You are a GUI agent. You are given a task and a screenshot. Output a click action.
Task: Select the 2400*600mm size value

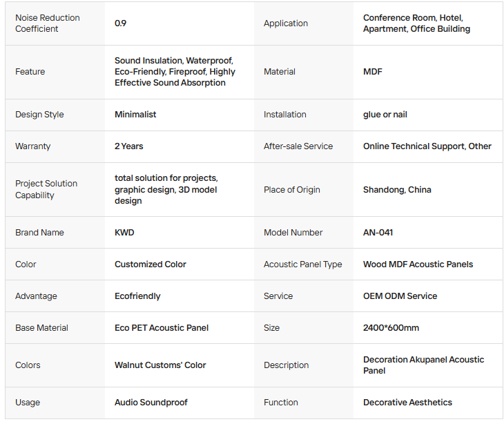click(x=391, y=328)
